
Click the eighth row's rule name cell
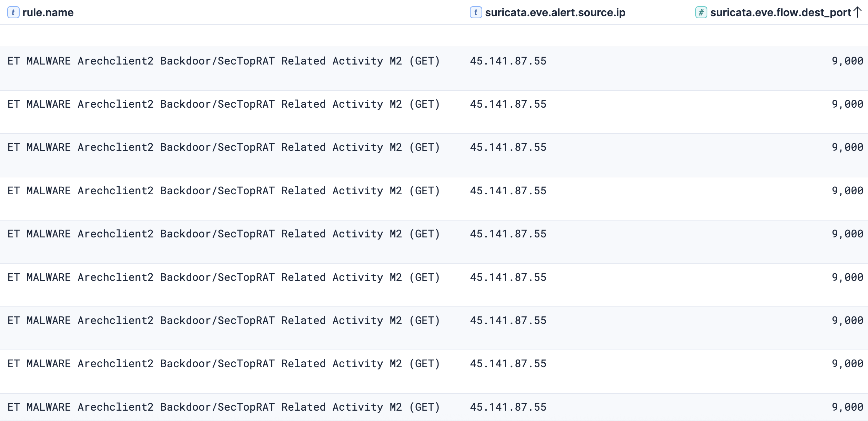click(x=224, y=364)
